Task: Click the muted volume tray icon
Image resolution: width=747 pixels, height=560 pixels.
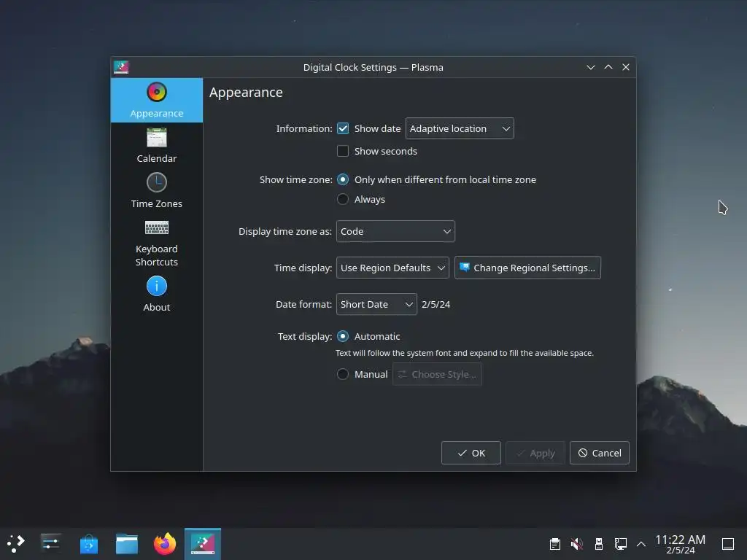Action: pyautogui.click(x=576, y=544)
